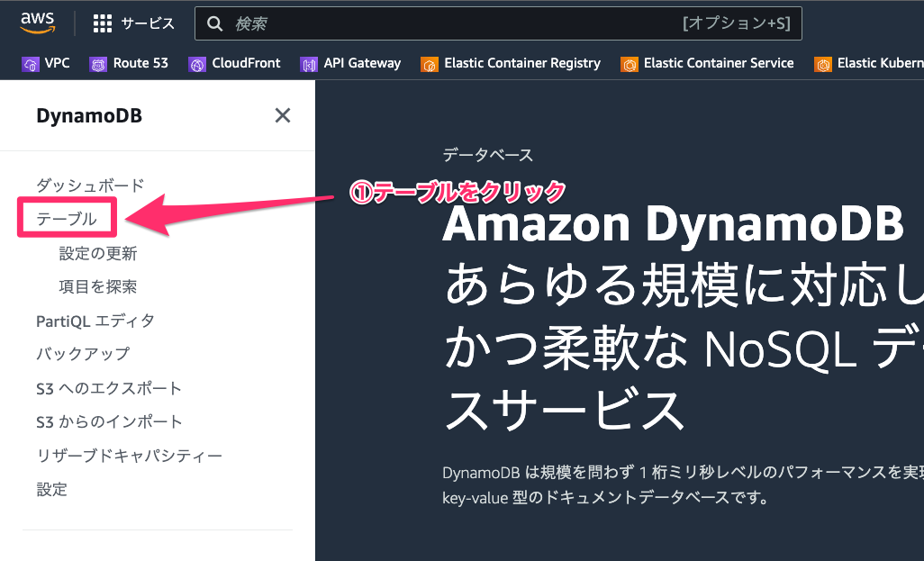Open 項目を探索 under テーブル
The width and height of the screenshot is (924, 561).
[x=98, y=286]
